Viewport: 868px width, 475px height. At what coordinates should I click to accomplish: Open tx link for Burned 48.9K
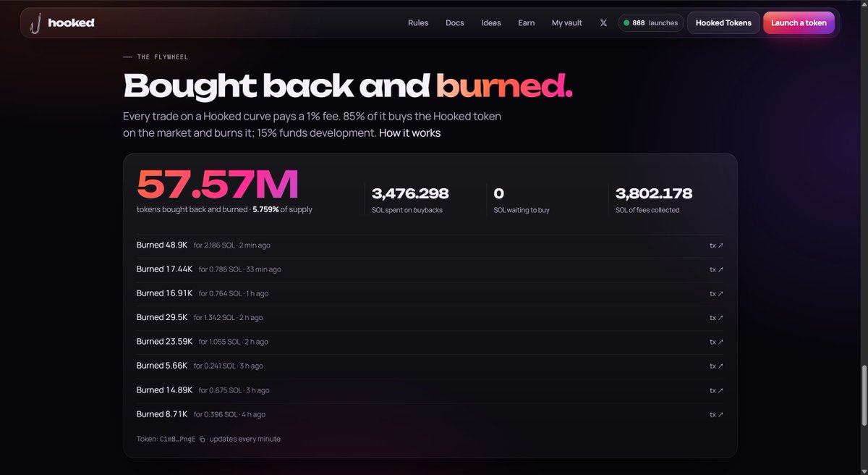(x=716, y=245)
